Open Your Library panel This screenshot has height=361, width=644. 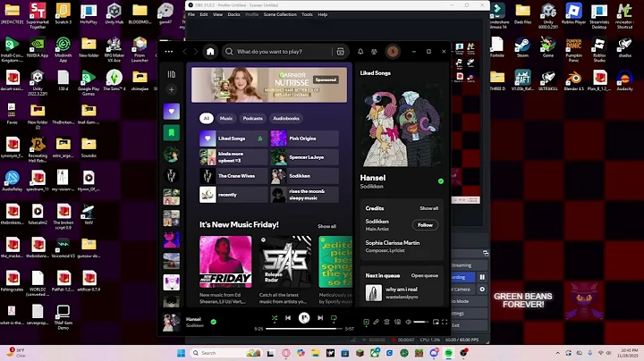coord(171,74)
